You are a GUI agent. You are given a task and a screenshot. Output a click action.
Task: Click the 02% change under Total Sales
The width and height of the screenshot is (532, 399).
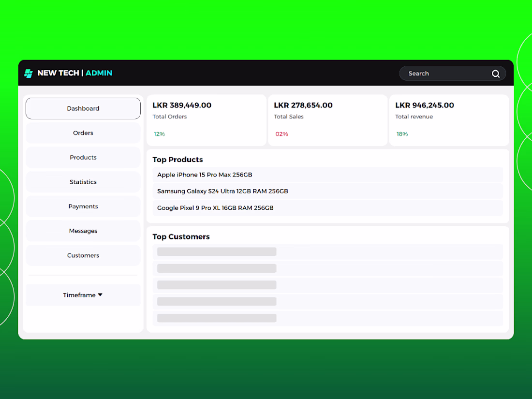[x=281, y=134]
